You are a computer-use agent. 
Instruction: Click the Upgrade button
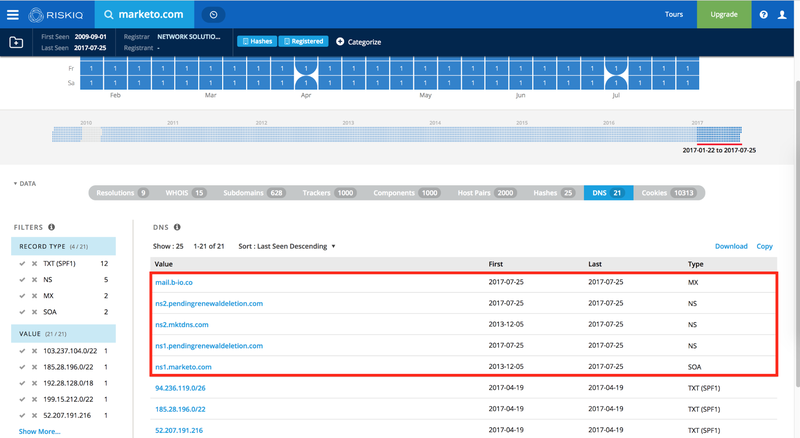pos(724,14)
